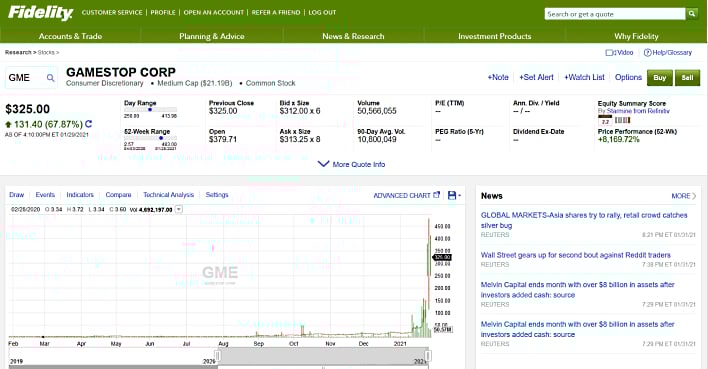Click the Price Performance +8,169.72% value
The width and height of the screenshot is (708, 369).
(x=619, y=140)
